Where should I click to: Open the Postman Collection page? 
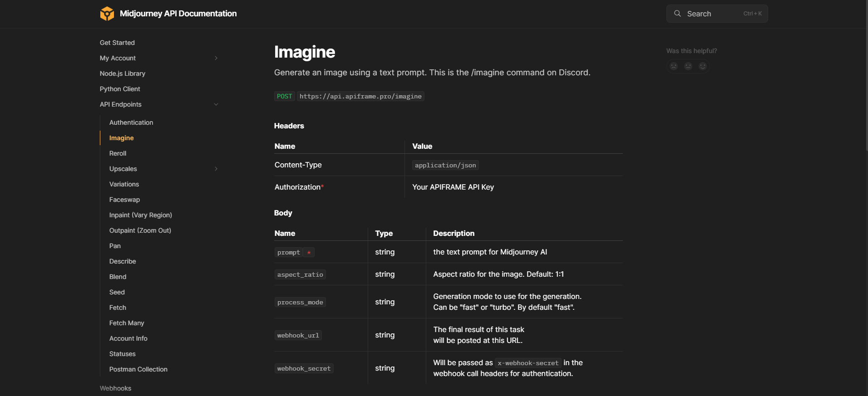pyautogui.click(x=138, y=369)
